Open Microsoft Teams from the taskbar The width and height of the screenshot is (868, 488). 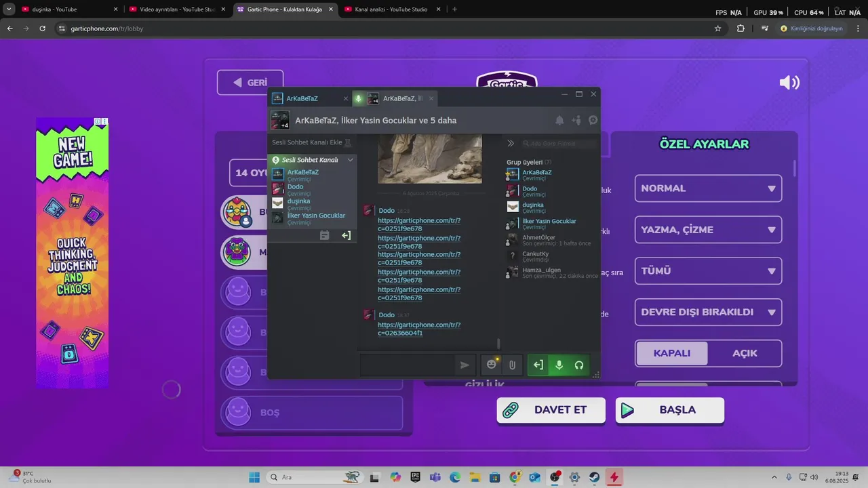(x=435, y=477)
